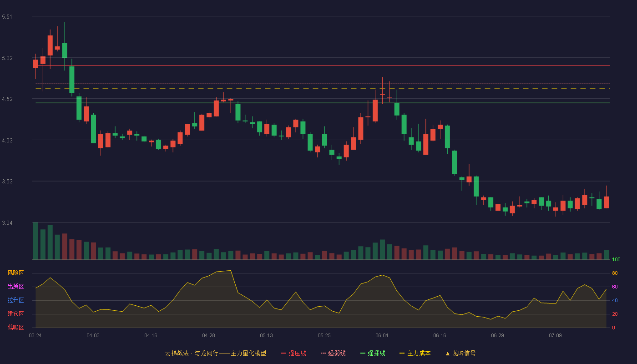The height and width of the screenshot is (364, 637).
Task: Select the 出货区 zone label
Action: (x=15, y=287)
